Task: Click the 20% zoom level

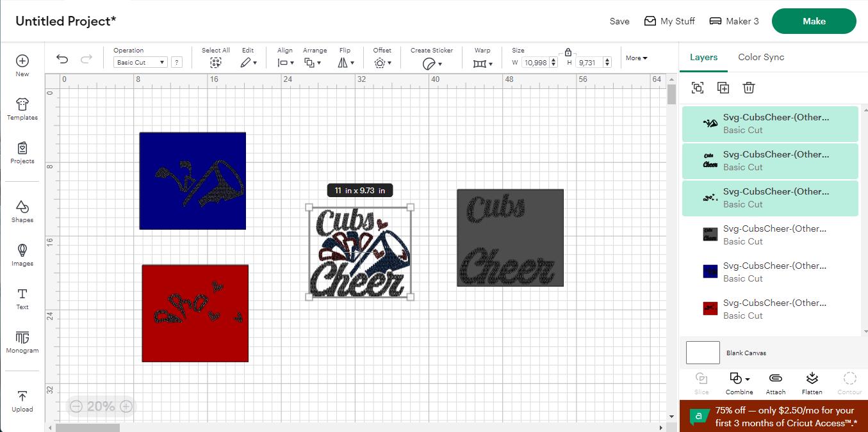Action: click(x=101, y=406)
